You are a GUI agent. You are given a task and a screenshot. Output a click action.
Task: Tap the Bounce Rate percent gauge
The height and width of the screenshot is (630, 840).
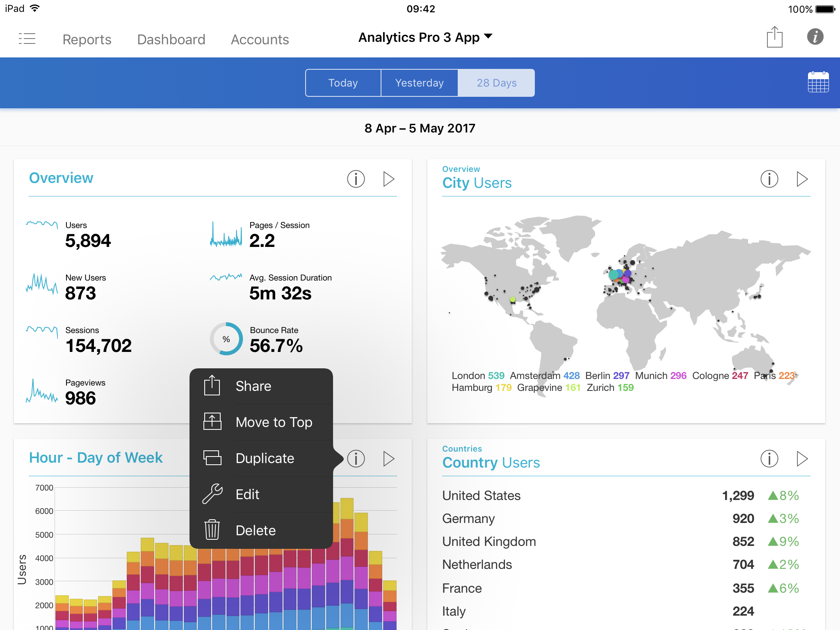pyautogui.click(x=226, y=339)
